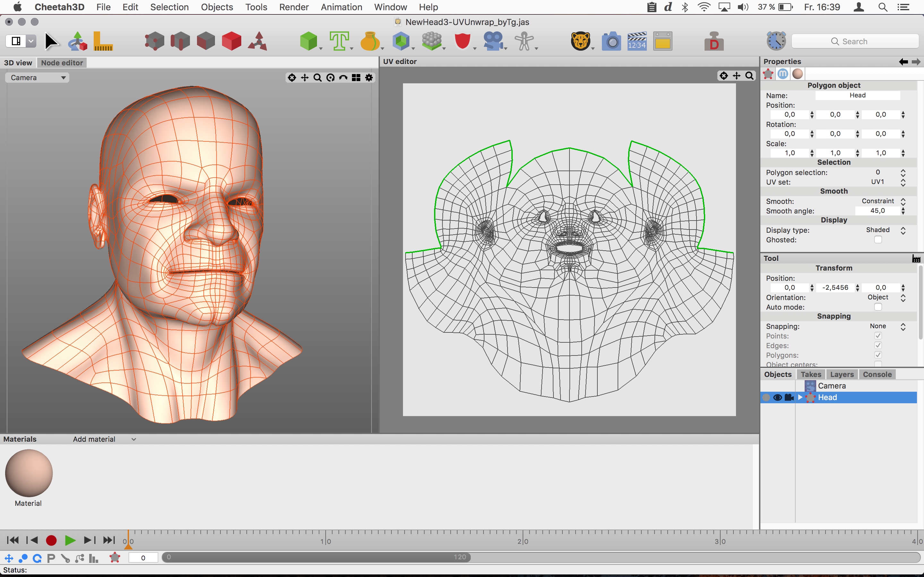The height and width of the screenshot is (577, 924).
Task: Click the toolbar Search field
Action: coord(854,41)
